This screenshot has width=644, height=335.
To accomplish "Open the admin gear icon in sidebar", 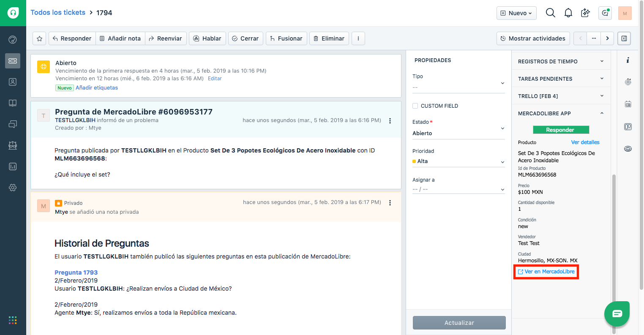I will (x=13, y=188).
